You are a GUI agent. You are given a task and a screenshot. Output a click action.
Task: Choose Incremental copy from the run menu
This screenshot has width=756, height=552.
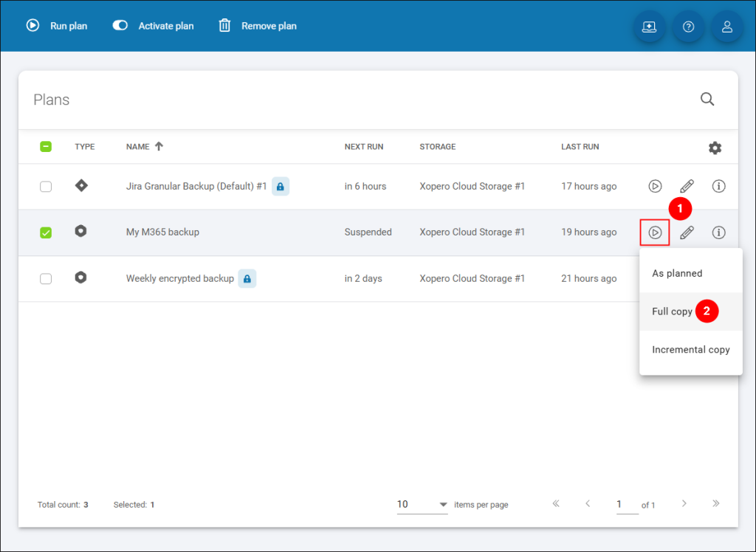[x=690, y=350]
